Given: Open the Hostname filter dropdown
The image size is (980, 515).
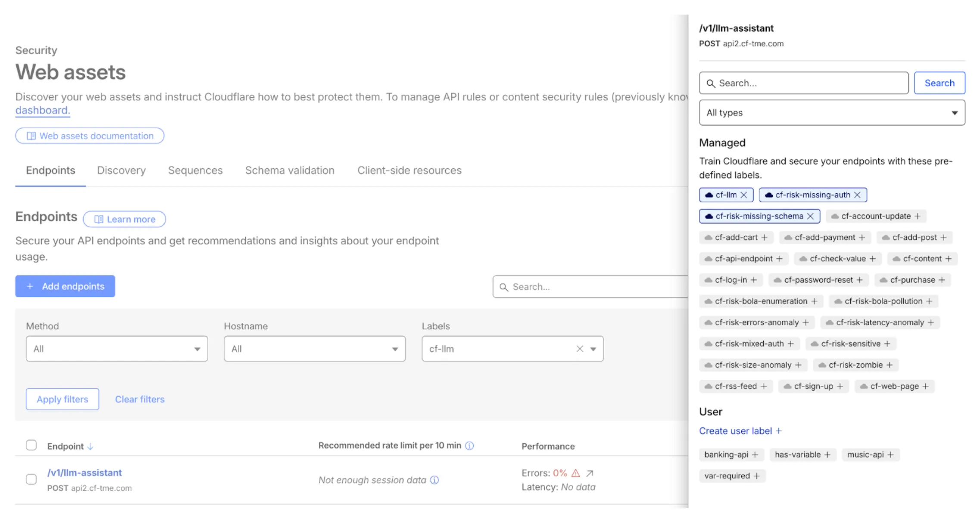Looking at the screenshot, I should [x=314, y=349].
